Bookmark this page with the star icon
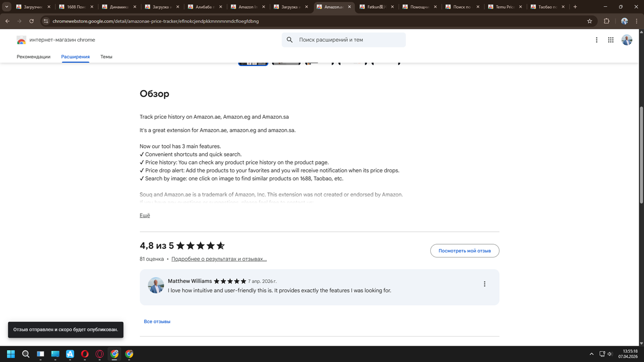 pyautogui.click(x=590, y=21)
